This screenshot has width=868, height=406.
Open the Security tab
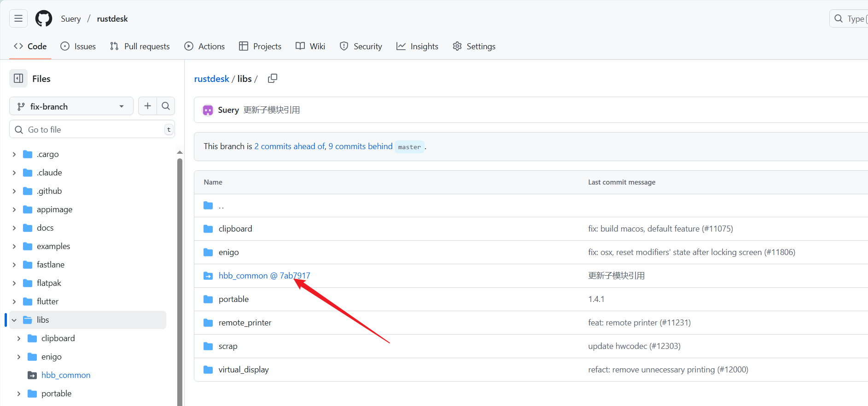(361, 46)
